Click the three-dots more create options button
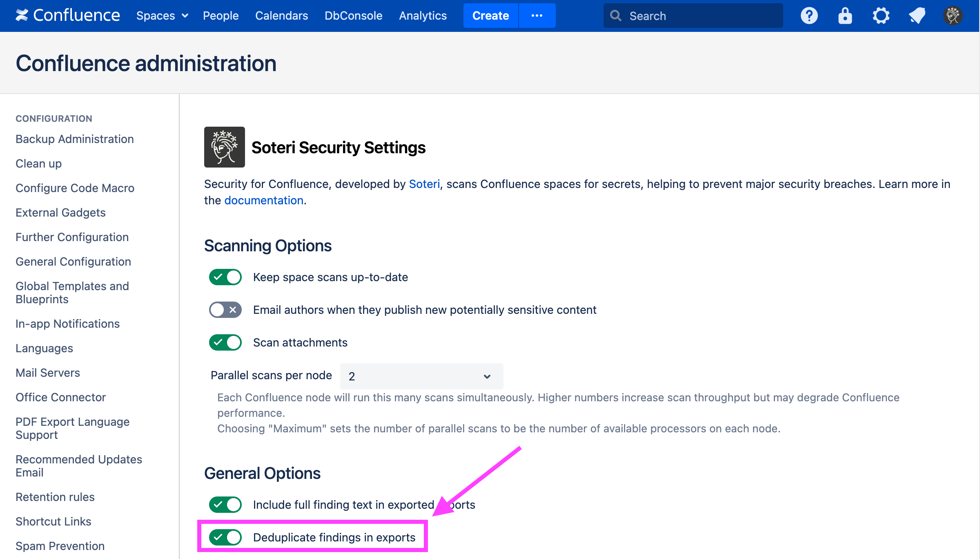Screen dimensions: 980x559 (537, 16)
